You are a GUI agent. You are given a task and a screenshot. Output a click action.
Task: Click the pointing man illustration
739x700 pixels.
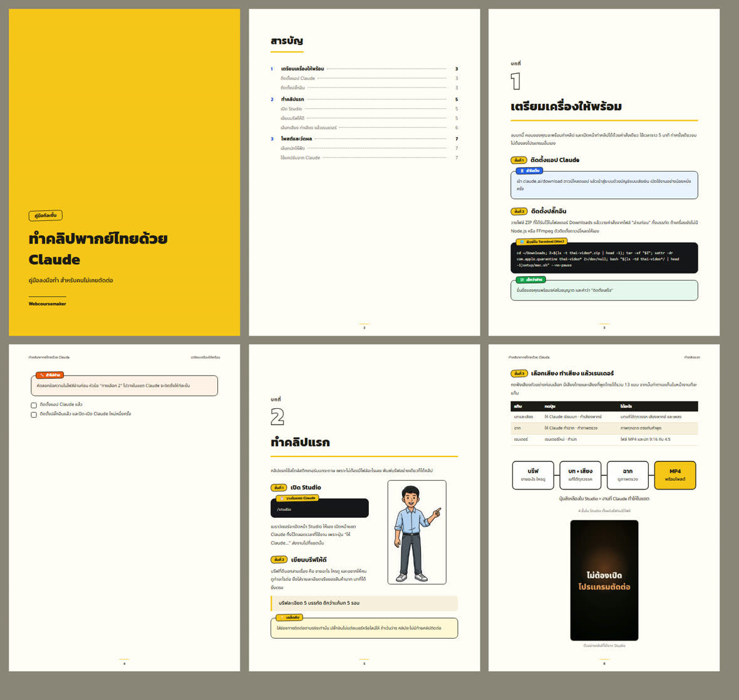point(416,532)
